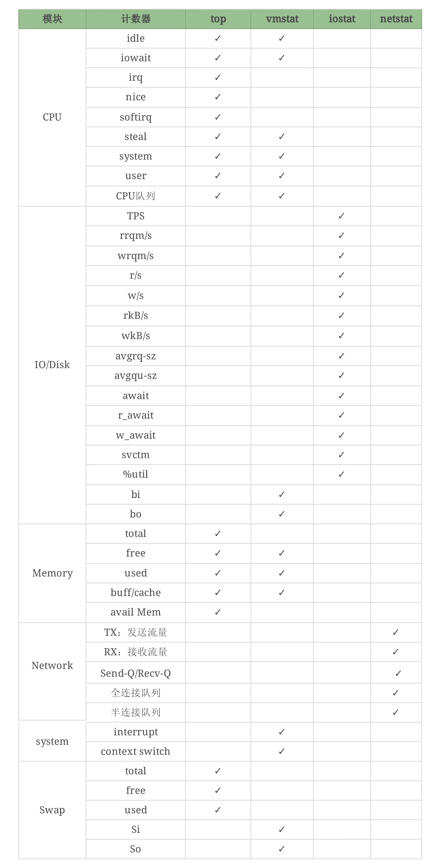Image resolution: width=440 pixels, height=868 pixels.
Task: Click the vmstat checkmark for bo
Action: click(x=282, y=514)
